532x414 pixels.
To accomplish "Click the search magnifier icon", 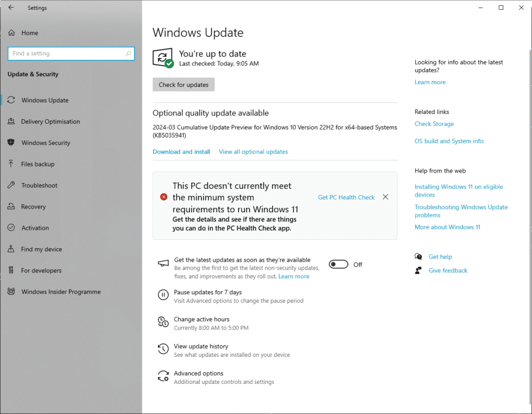I will click(x=128, y=54).
